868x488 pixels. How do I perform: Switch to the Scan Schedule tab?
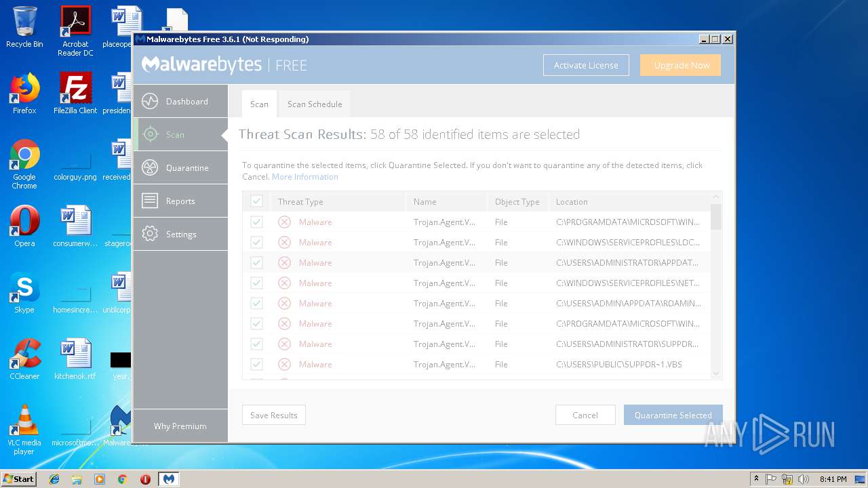315,104
